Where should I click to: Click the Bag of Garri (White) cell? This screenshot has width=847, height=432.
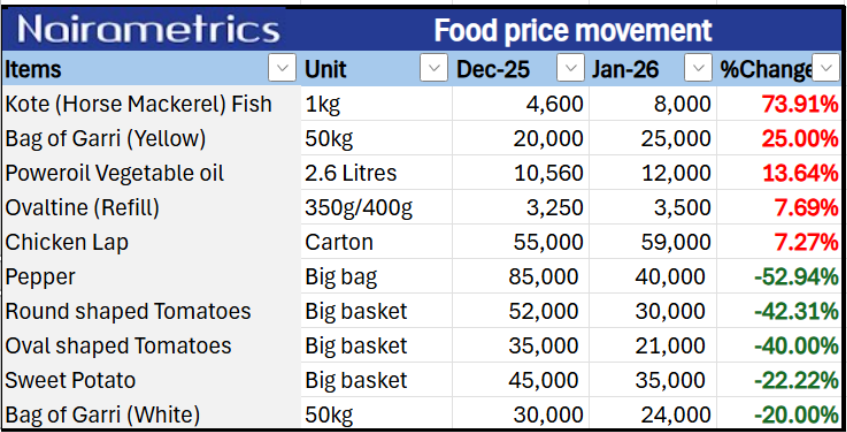coord(102,415)
